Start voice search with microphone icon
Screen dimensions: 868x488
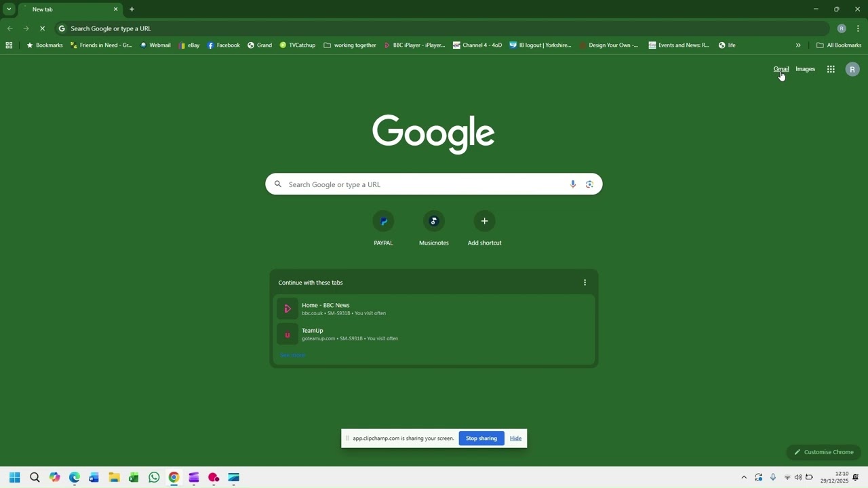pos(573,184)
